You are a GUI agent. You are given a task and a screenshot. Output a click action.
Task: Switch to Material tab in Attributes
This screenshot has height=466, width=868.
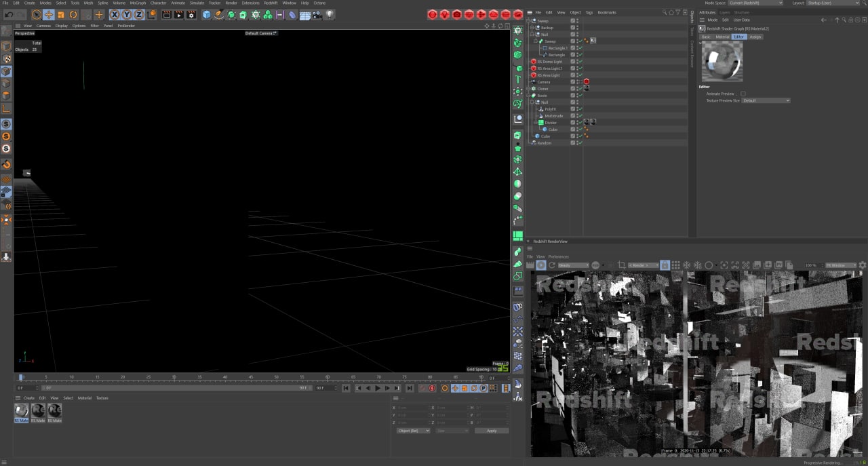(x=723, y=37)
